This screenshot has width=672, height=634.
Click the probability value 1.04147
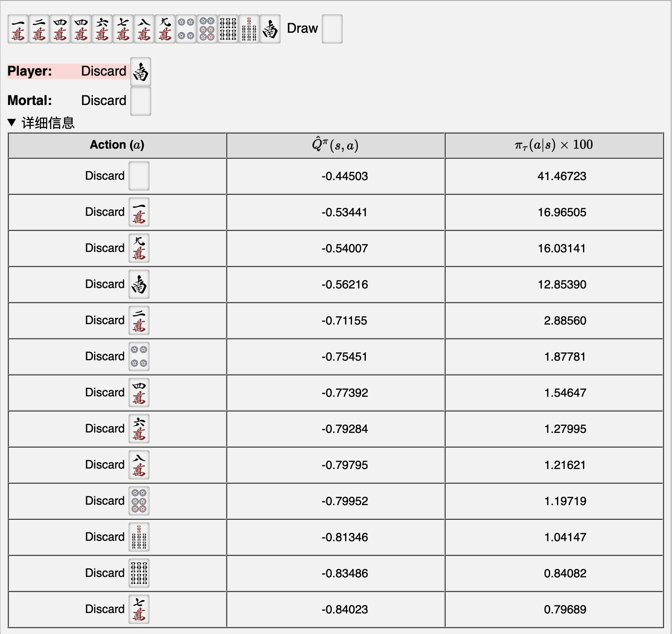pos(565,537)
